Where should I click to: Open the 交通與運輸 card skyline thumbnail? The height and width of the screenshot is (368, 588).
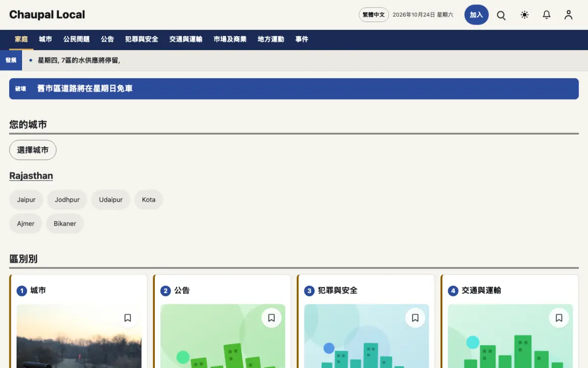click(511, 336)
